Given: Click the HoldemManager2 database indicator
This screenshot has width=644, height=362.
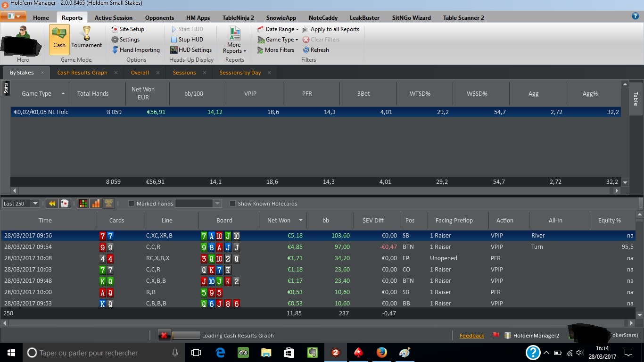Looking at the screenshot, I should (532, 336).
